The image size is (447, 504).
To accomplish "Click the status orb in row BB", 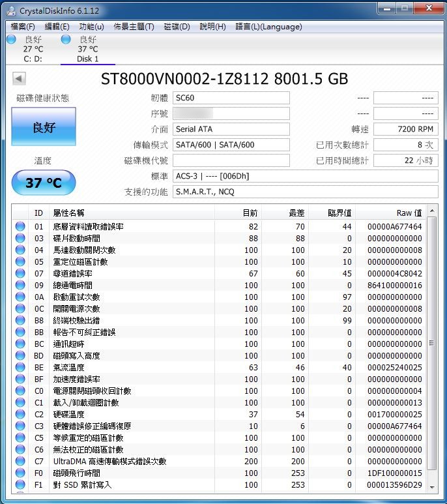I will [20, 332].
